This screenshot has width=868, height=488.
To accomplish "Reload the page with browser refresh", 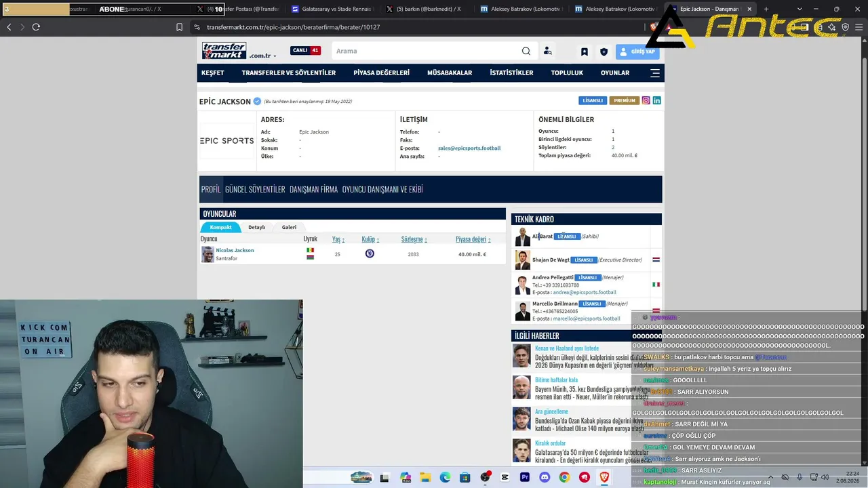I will click(x=36, y=27).
